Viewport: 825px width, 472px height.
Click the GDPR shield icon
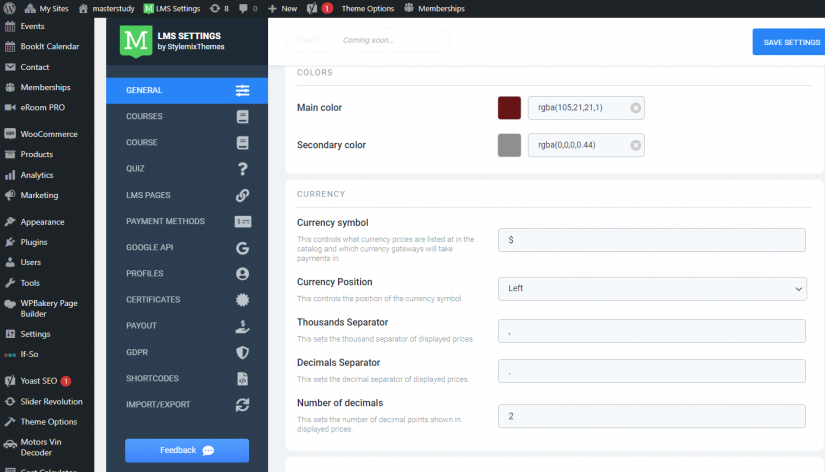tap(242, 352)
